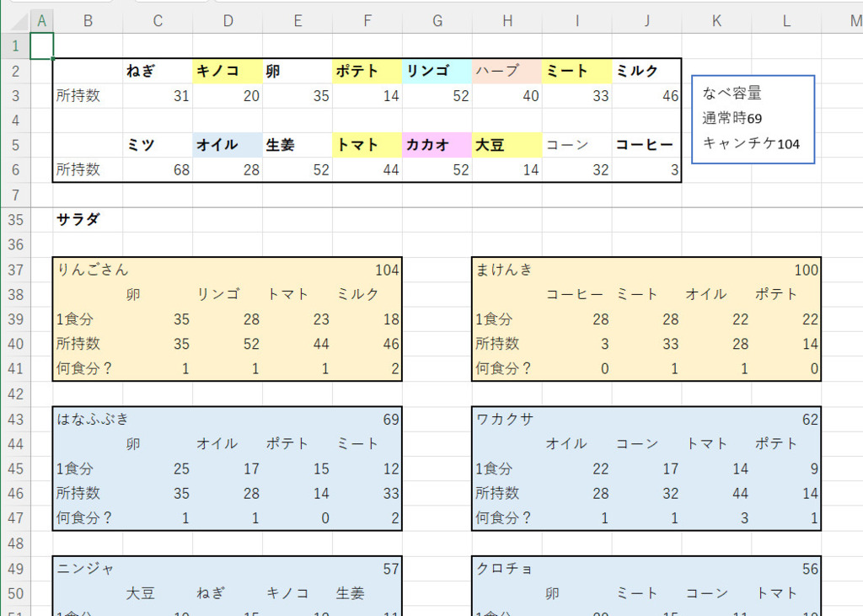Click the はなふぶき recipe title cell
The width and height of the screenshot is (863, 616).
point(93,419)
